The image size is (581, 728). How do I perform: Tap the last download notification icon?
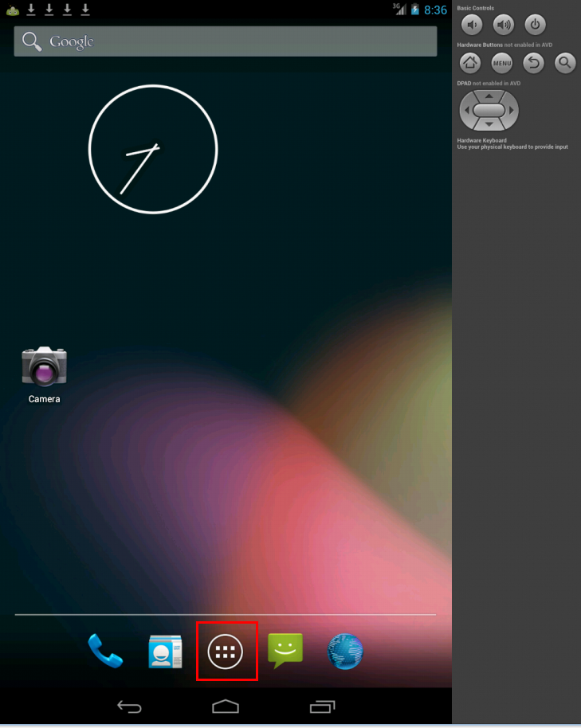pyautogui.click(x=85, y=10)
